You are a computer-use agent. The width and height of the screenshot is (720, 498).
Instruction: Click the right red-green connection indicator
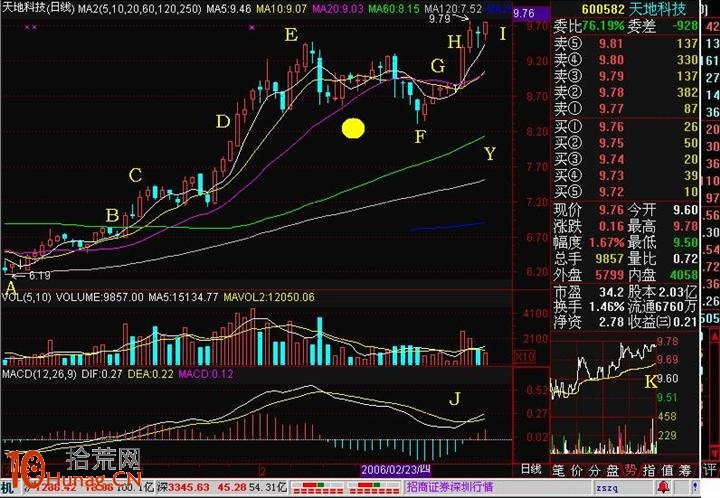click(x=374, y=488)
